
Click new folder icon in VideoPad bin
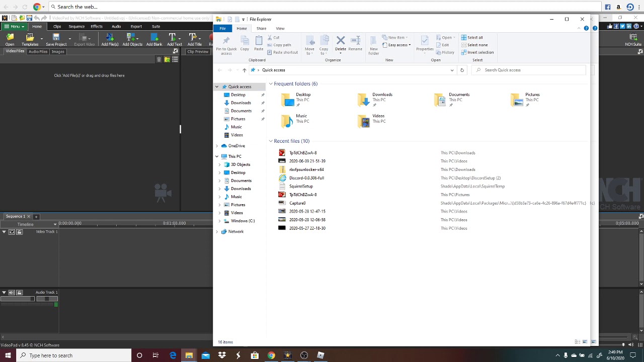(167, 59)
